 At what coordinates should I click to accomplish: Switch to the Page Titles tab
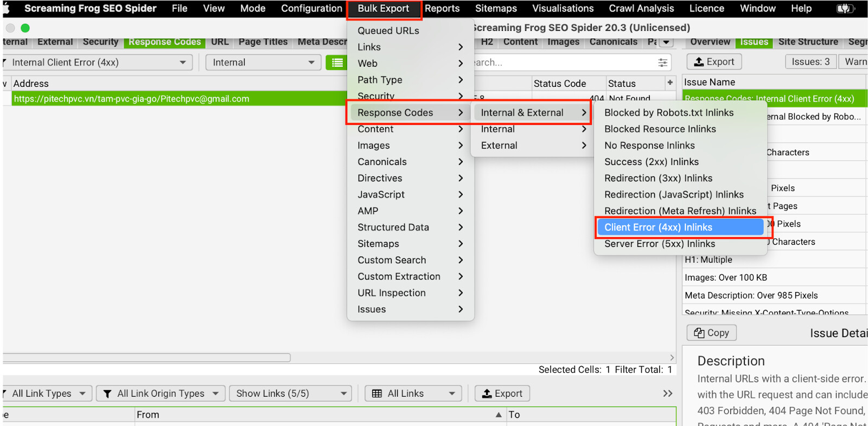pyautogui.click(x=263, y=42)
